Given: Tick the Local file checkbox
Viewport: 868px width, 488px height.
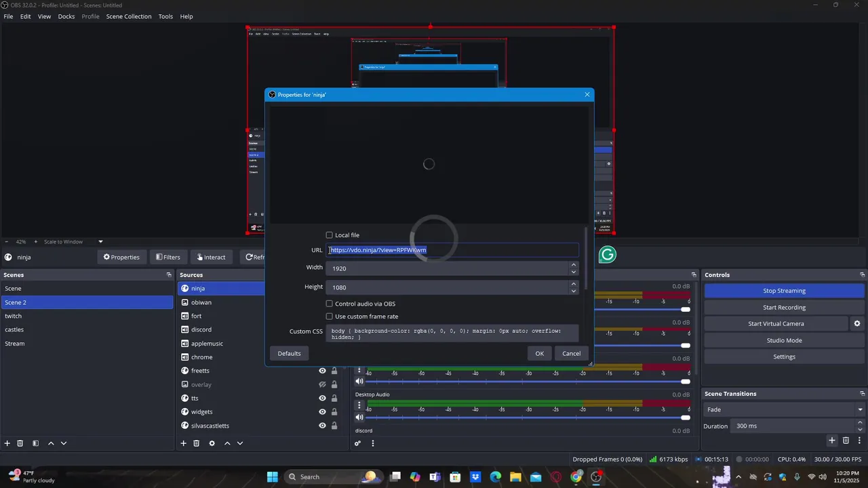Looking at the screenshot, I should point(330,235).
